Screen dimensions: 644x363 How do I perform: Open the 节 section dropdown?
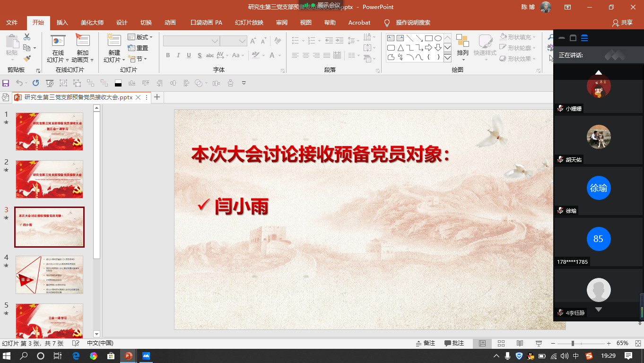(x=138, y=59)
